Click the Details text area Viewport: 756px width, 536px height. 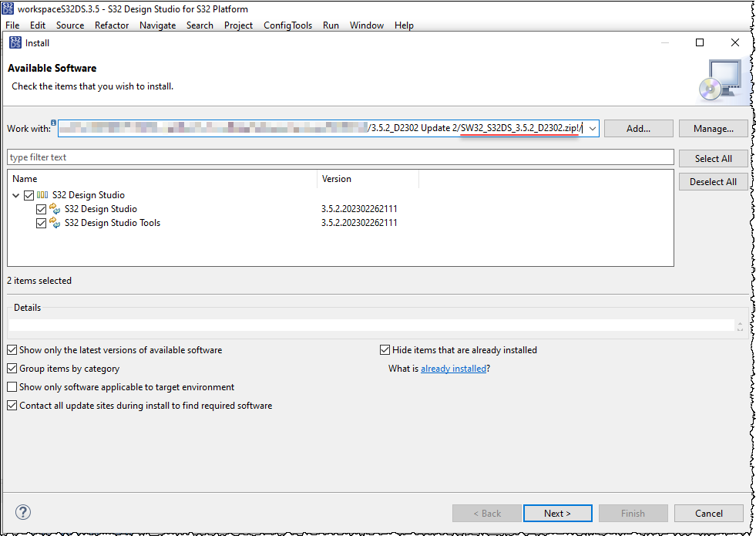click(x=371, y=325)
